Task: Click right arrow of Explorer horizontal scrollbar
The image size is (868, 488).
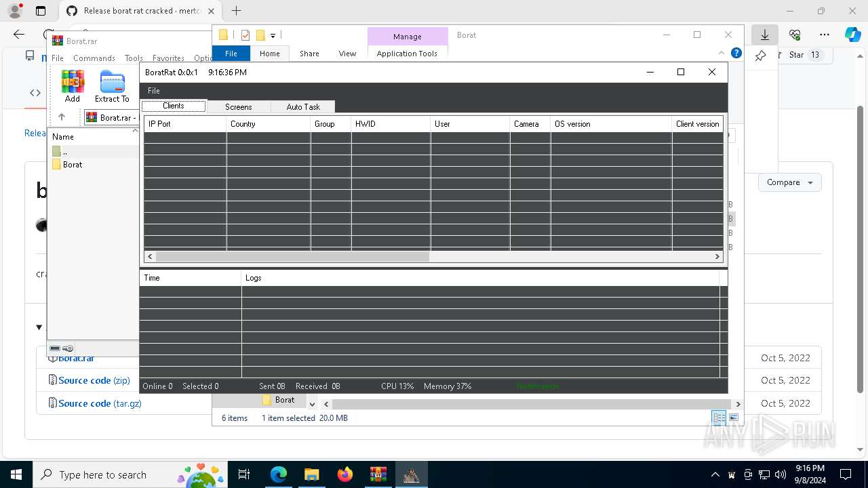Action: point(738,404)
